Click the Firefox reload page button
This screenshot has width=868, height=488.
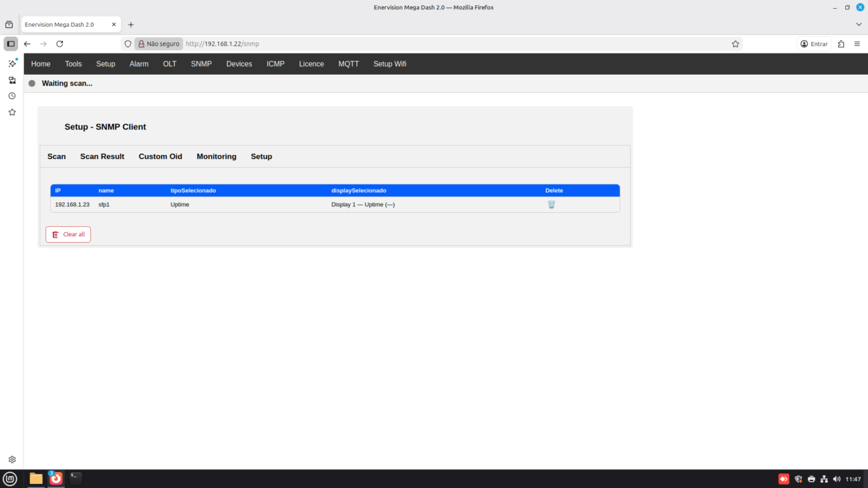click(x=59, y=44)
